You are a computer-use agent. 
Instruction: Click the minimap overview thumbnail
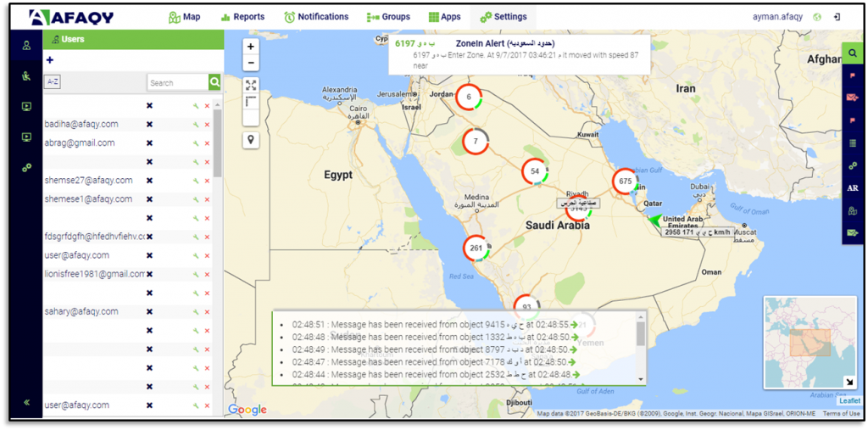click(x=810, y=342)
